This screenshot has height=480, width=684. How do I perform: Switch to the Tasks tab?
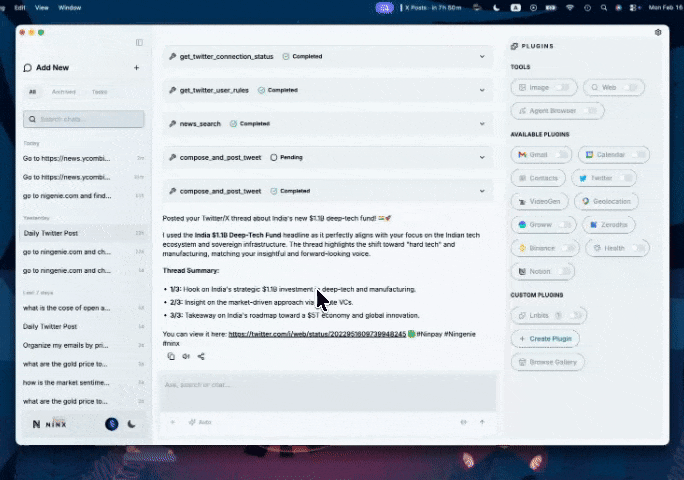[99, 92]
